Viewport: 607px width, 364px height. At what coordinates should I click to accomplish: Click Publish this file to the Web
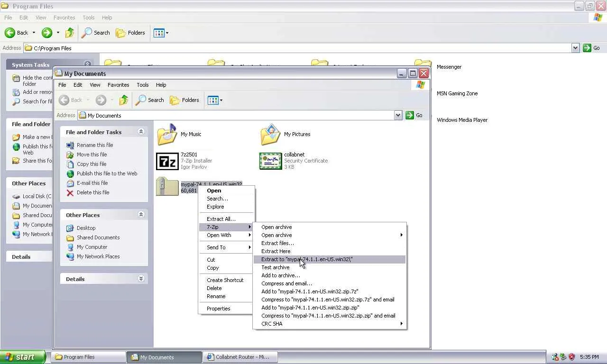tap(107, 173)
